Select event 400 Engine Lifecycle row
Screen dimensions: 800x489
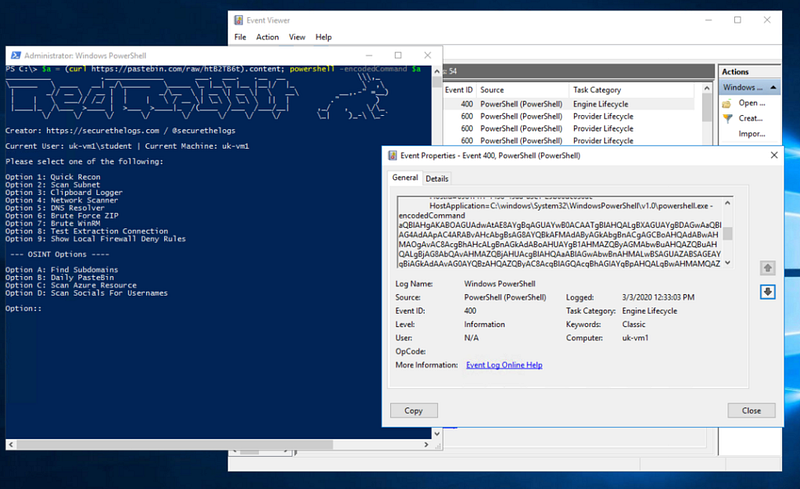coord(569,104)
